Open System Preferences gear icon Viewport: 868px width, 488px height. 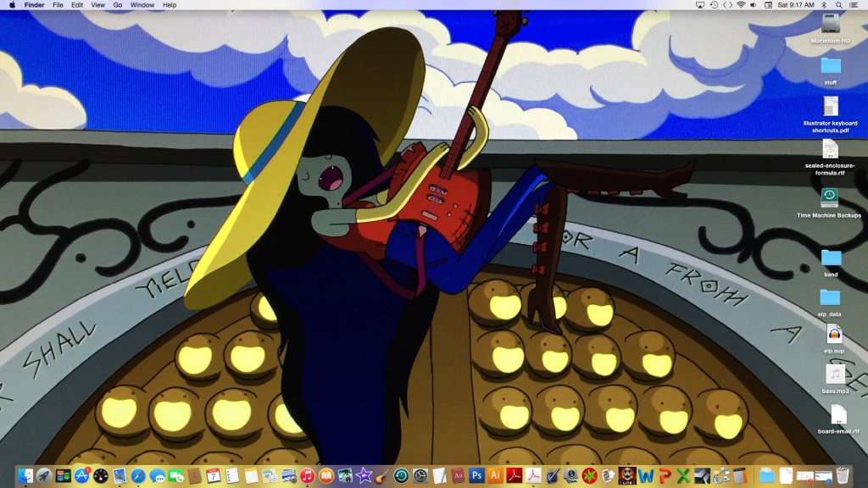(x=420, y=476)
